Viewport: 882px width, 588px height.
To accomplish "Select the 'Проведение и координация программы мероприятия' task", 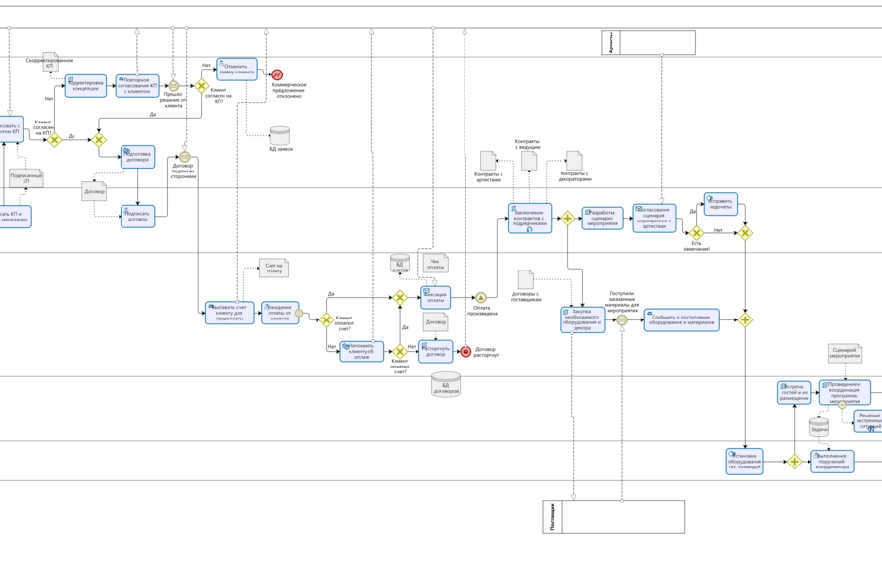I will click(845, 393).
